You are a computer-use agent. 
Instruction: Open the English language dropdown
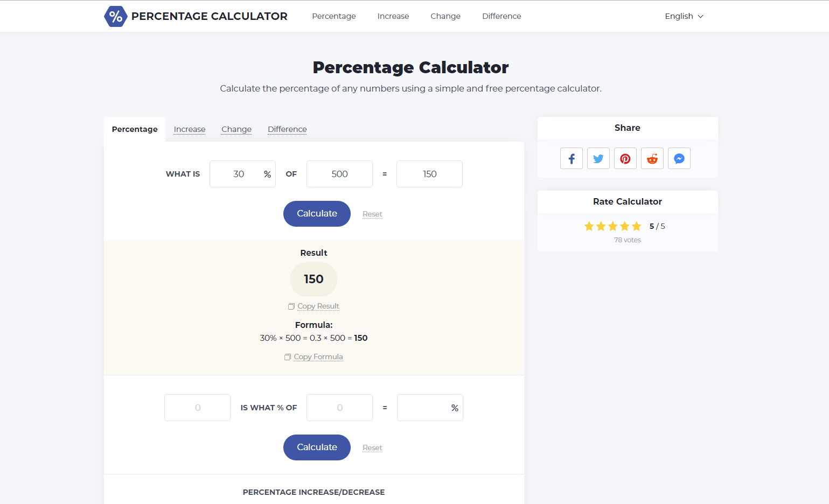click(x=684, y=16)
